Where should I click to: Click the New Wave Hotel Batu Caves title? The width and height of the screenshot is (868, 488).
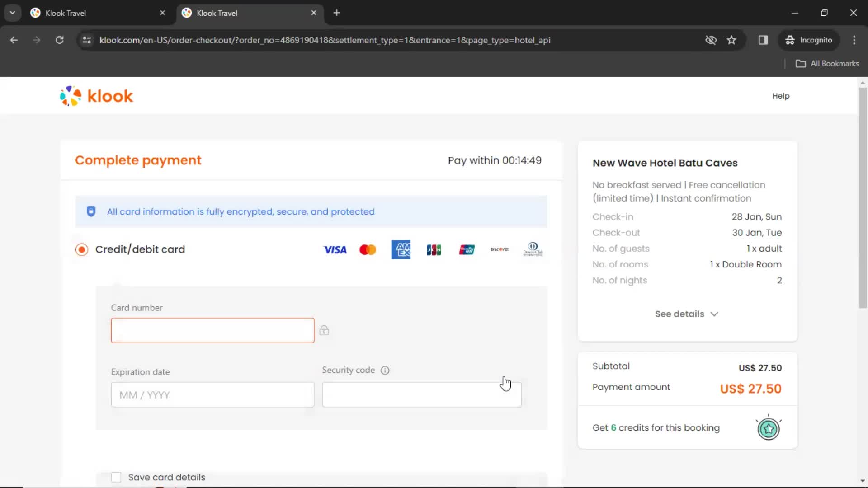point(665,163)
